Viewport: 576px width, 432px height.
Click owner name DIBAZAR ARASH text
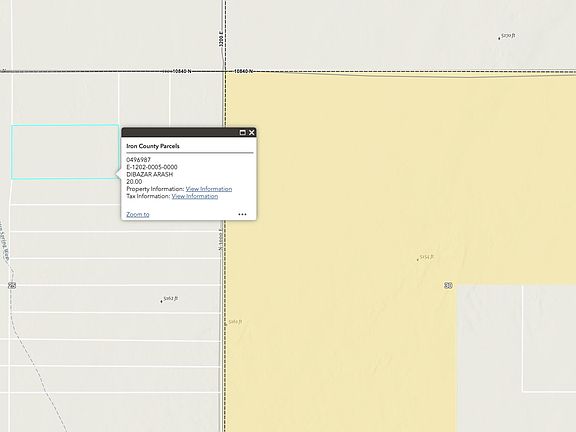tap(150, 174)
